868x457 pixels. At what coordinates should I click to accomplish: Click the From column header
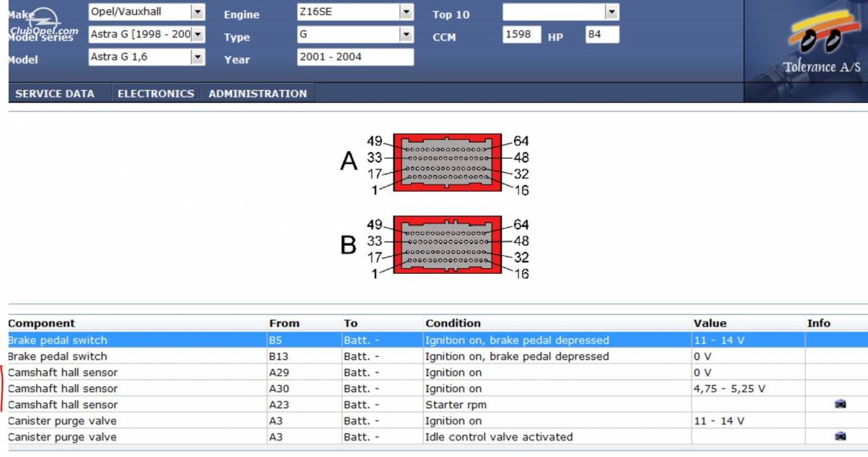tap(284, 323)
